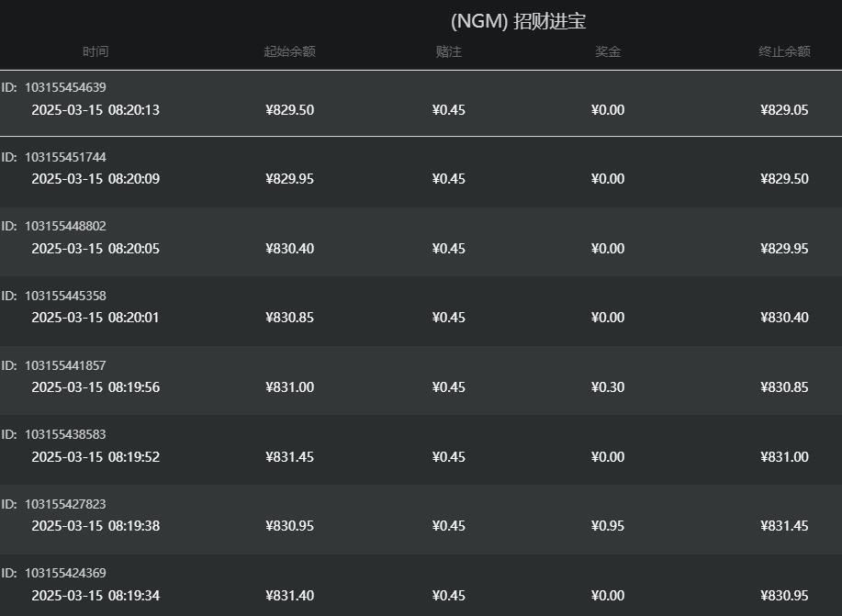Click the 08:19:52 timestamp entry
This screenshot has height=616, width=842.
[x=95, y=457]
